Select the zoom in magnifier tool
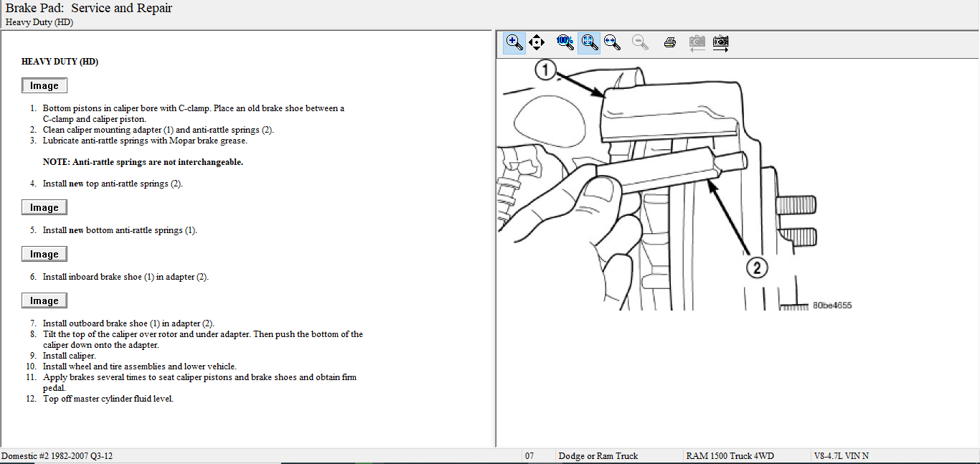Screen dimensions: 980x464 coord(514,42)
